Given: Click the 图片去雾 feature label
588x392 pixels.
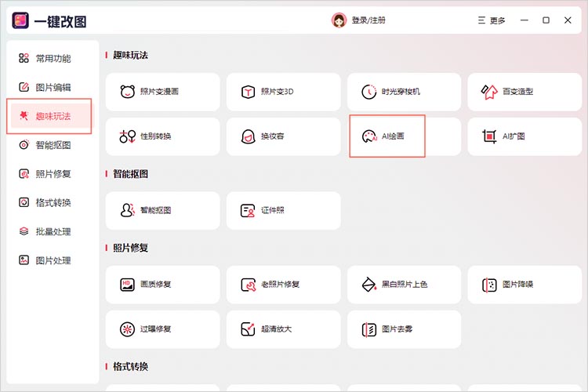Looking at the screenshot, I should pos(397,329).
